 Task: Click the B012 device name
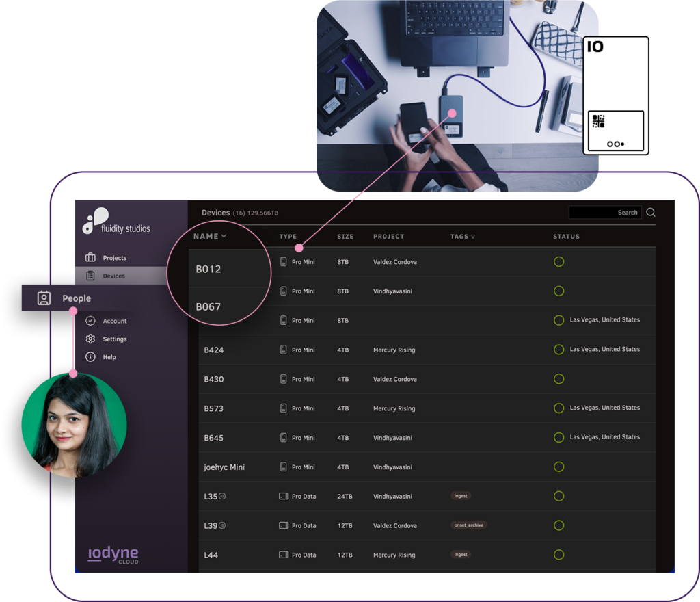(208, 269)
